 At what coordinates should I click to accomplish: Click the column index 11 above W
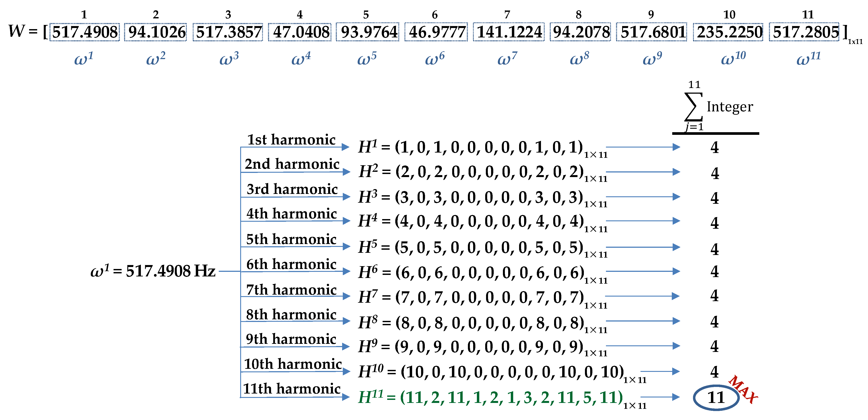pyautogui.click(x=808, y=14)
